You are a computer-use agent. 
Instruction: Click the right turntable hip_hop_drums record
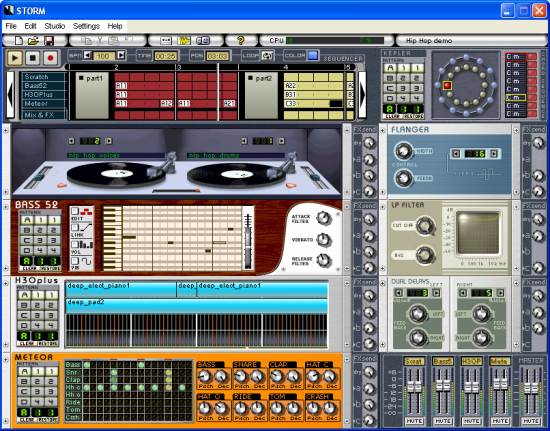click(x=236, y=175)
